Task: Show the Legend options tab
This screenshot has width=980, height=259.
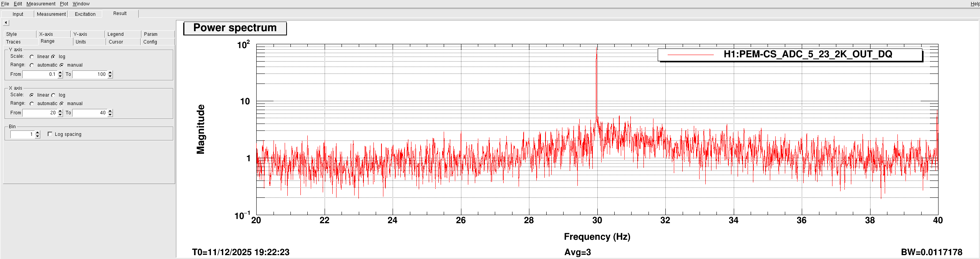Action: 115,34
